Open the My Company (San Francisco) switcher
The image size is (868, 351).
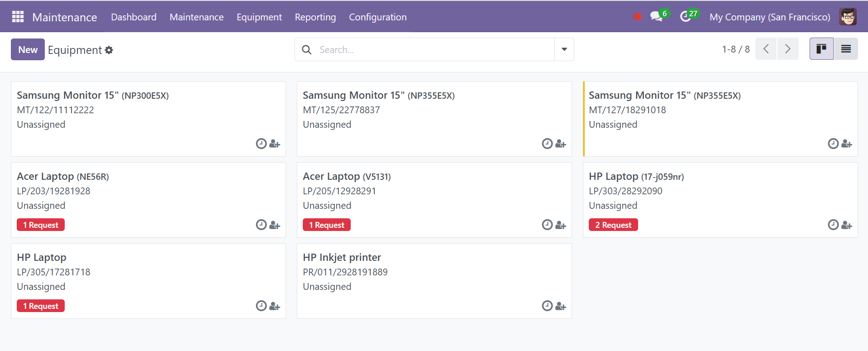click(770, 17)
